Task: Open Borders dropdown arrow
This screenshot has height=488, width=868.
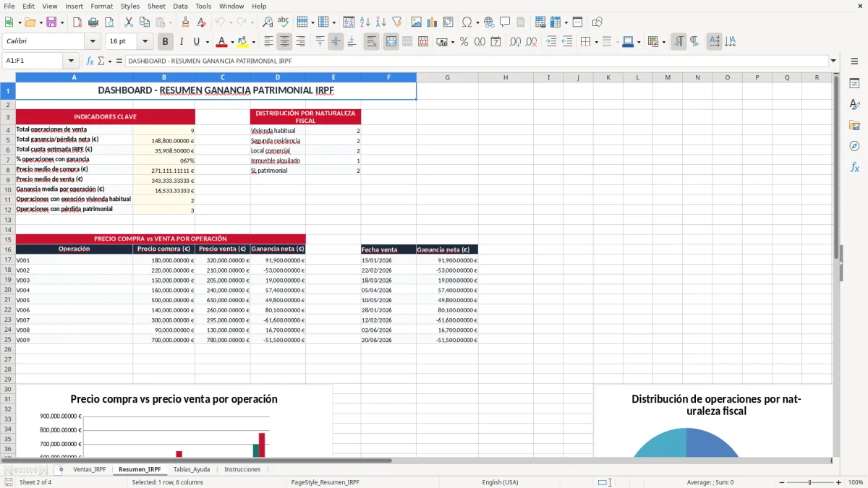Action: pos(596,42)
